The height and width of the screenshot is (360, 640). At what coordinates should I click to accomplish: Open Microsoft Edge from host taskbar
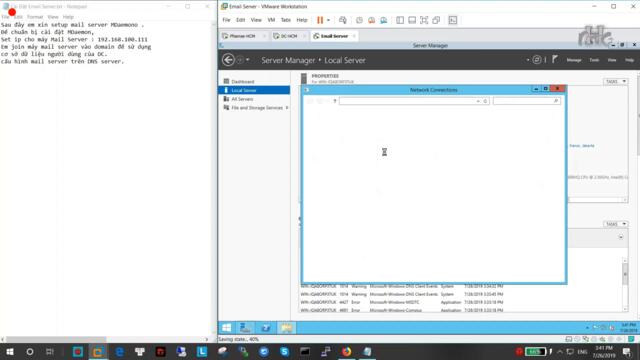119,351
